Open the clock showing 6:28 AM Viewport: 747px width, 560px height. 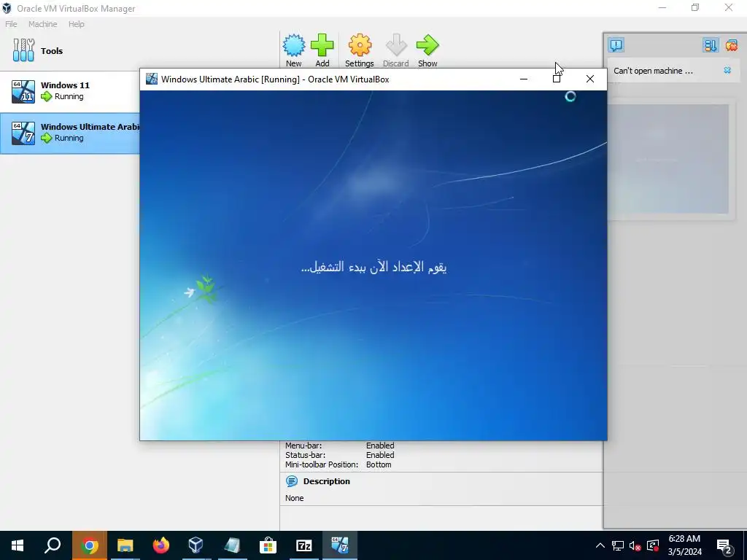[x=684, y=545]
